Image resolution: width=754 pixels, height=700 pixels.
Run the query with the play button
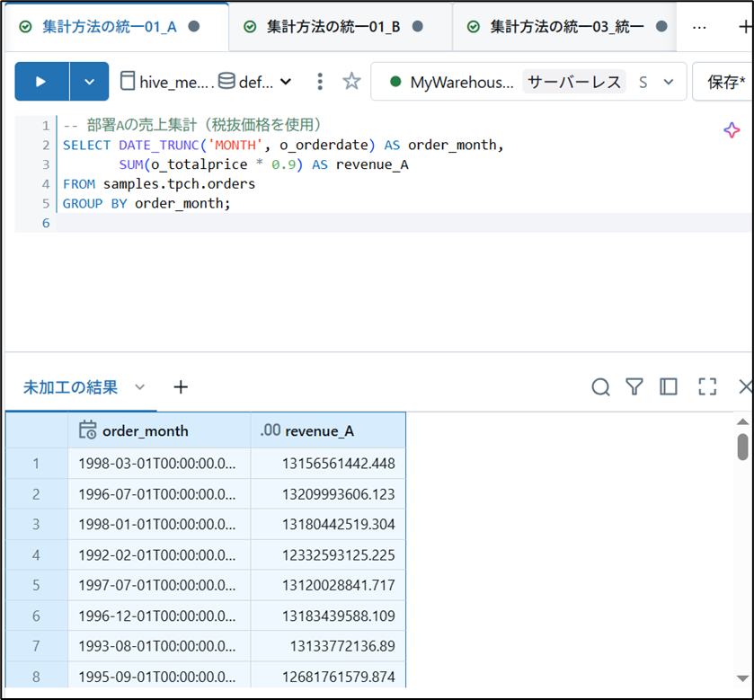tap(42, 81)
